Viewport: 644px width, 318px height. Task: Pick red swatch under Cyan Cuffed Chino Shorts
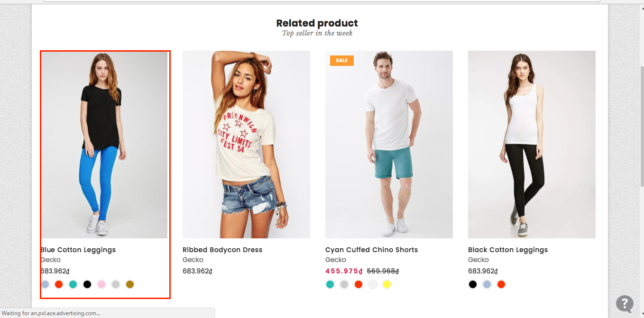[x=359, y=284]
